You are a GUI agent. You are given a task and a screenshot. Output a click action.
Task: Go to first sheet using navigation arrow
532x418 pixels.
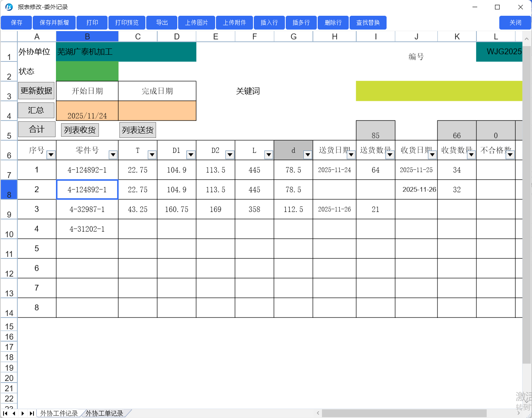point(6,413)
